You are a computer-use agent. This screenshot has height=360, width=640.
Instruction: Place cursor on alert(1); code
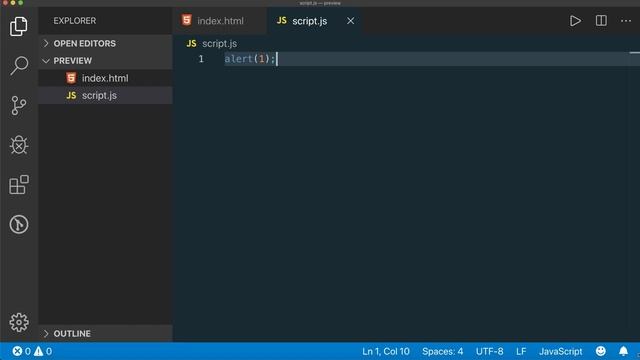pyautogui.click(x=249, y=59)
